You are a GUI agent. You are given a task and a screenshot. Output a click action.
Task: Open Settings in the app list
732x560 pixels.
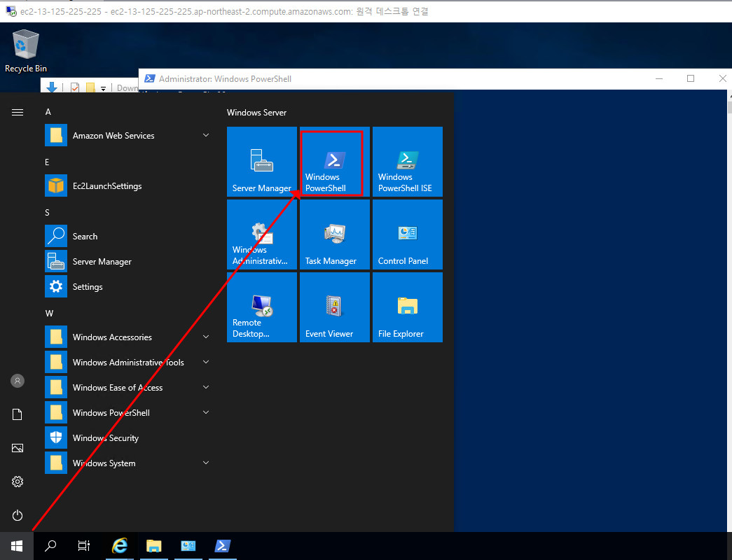click(x=128, y=287)
